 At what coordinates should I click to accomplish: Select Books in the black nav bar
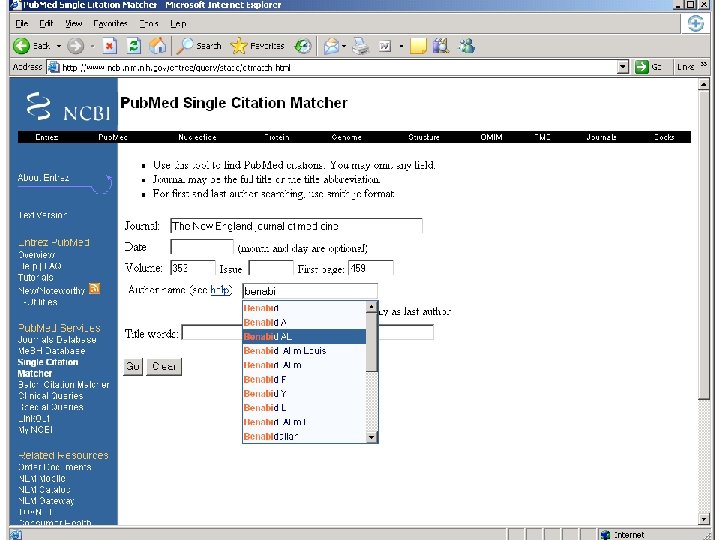point(664,137)
